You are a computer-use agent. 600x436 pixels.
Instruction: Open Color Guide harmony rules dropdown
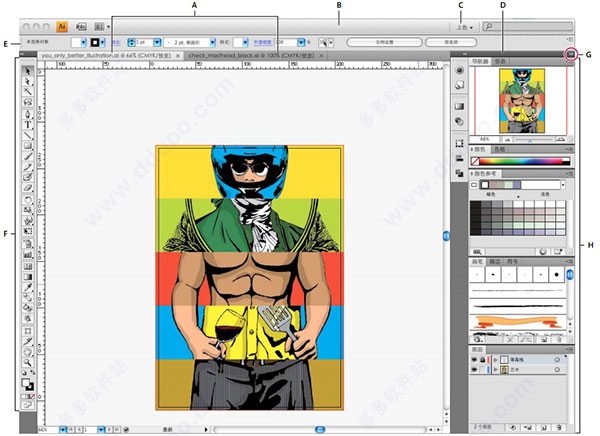(562, 185)
